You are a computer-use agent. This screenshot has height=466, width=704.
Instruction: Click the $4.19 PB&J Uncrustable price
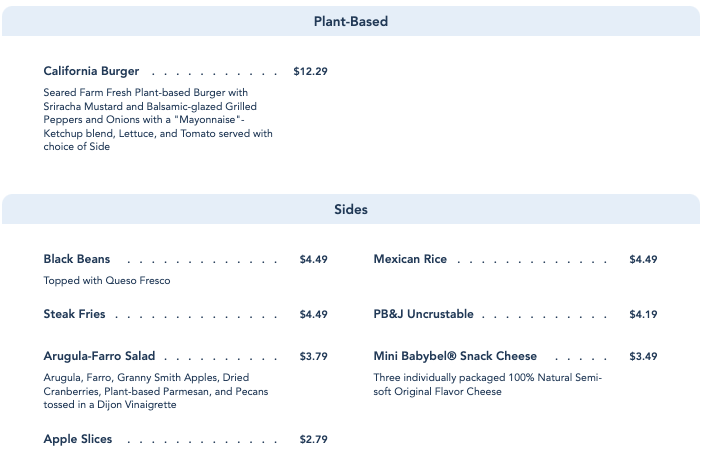click(x=643, y=315)
